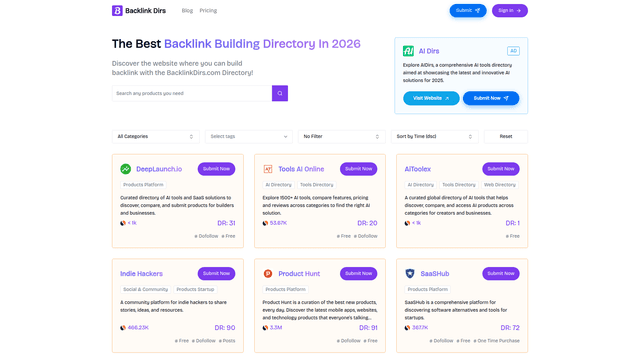Click Products Startup tag on Indie Hackers
The width and height of the screenshot is (640, 360).
195,289
